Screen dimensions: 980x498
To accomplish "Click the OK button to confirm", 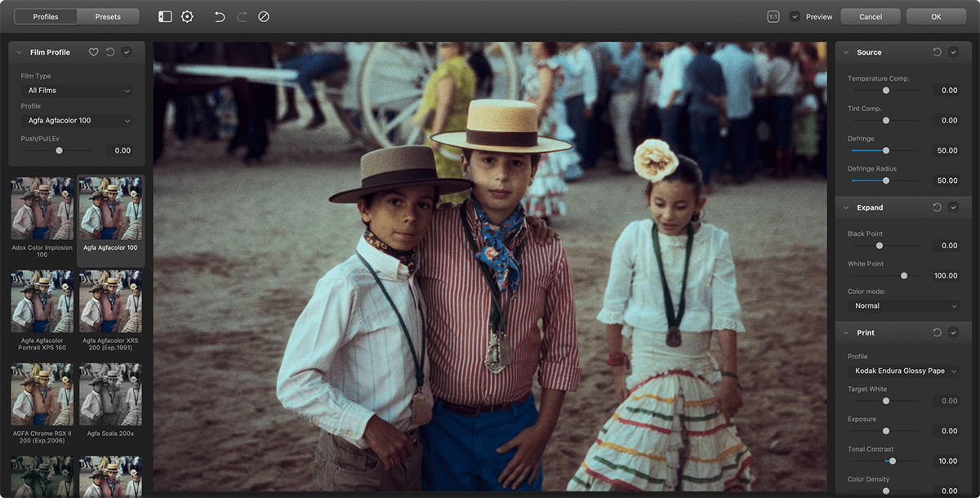I will (935, 16).
